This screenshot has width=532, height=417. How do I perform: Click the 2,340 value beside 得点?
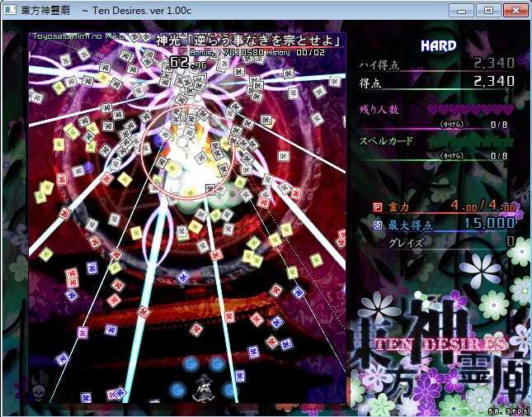[x=494, y=81]
